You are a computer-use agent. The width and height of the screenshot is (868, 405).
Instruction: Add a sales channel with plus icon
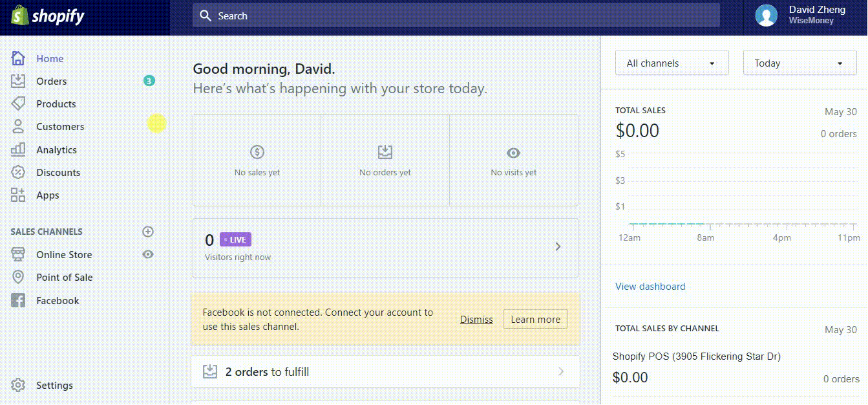coord(148,231)
